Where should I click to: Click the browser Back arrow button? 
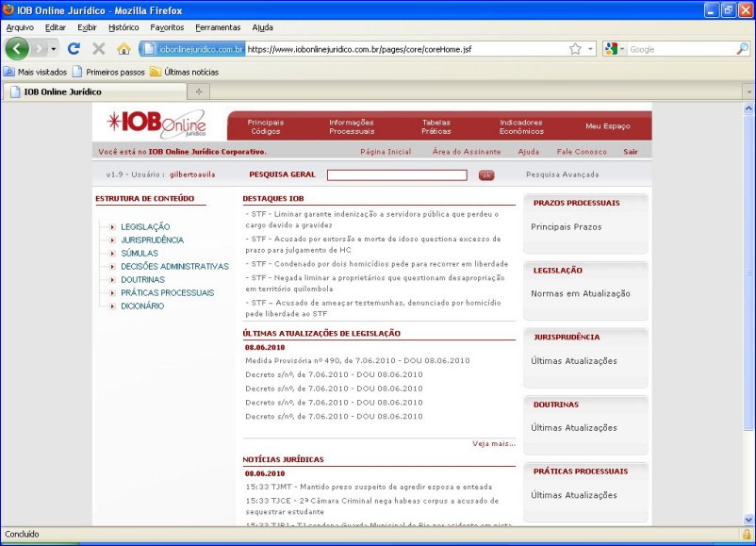pos(17,49)
